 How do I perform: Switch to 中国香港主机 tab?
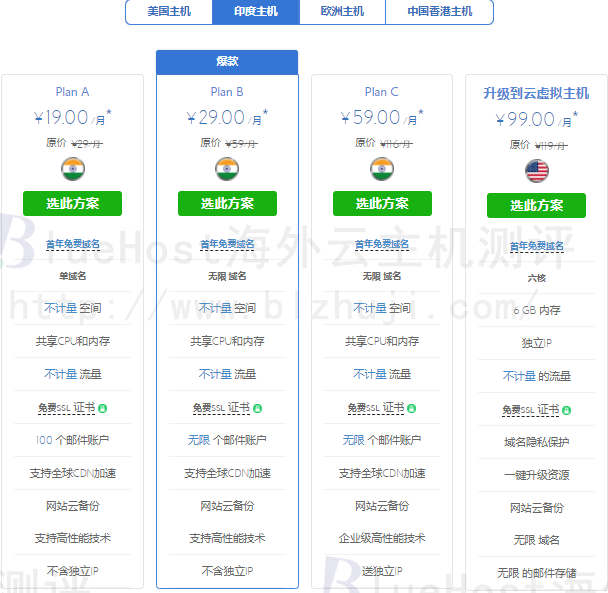tap(439, 12)
